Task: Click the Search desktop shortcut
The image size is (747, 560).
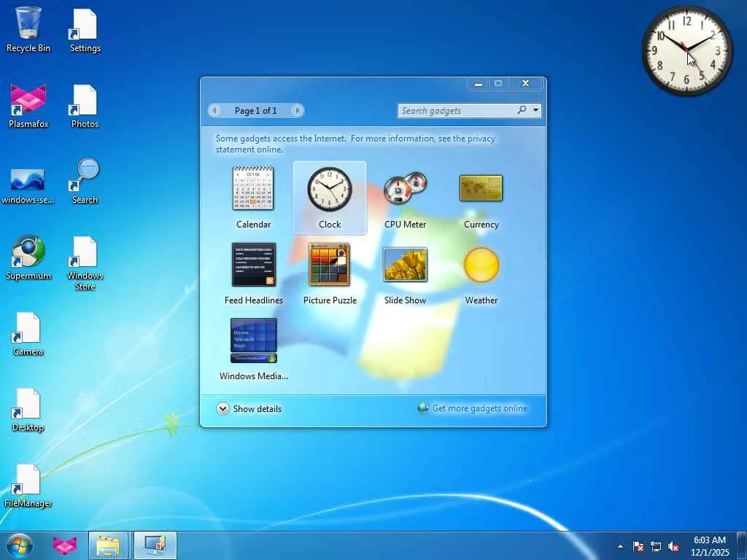Action: tap(85, 182)
